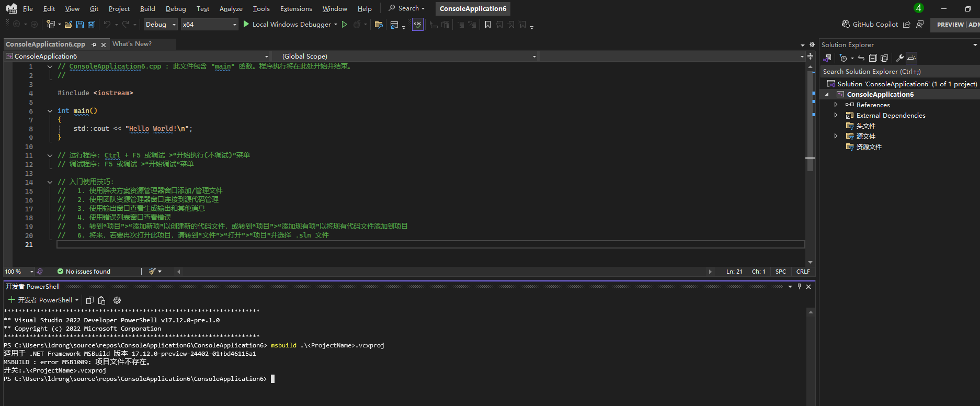Collapse All in Solution Explorer
The width and height of the screenshot is (980, 406).
point(873,58)
